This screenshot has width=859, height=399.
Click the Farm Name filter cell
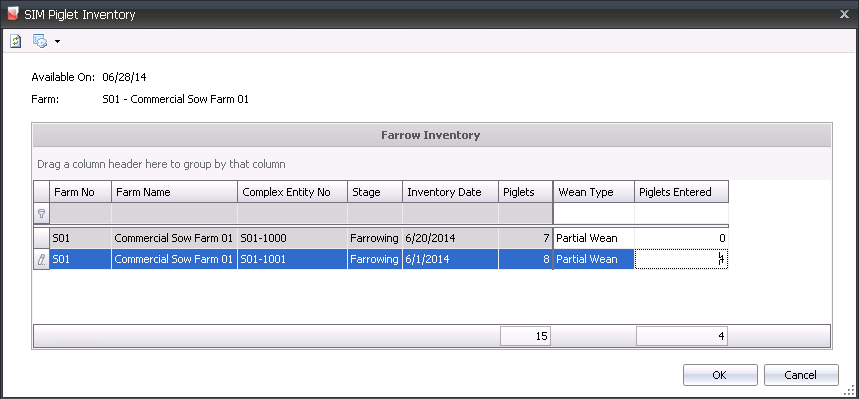click(175, 214)
